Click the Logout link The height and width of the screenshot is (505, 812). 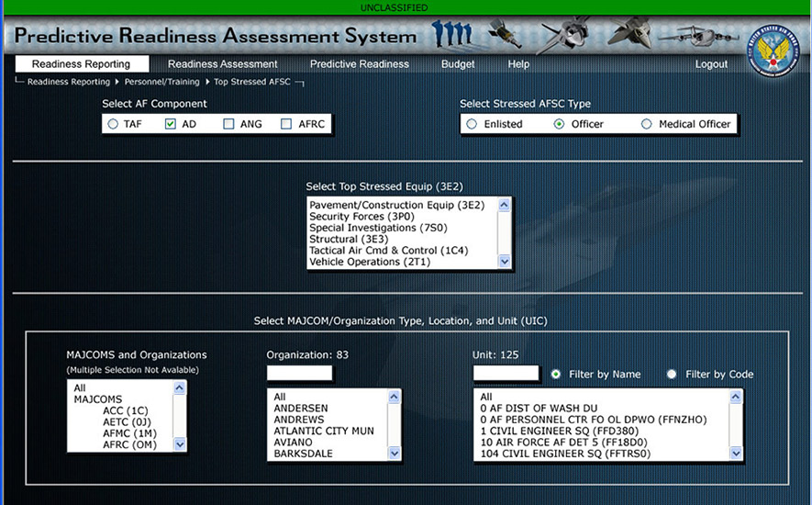click(711, 64)
